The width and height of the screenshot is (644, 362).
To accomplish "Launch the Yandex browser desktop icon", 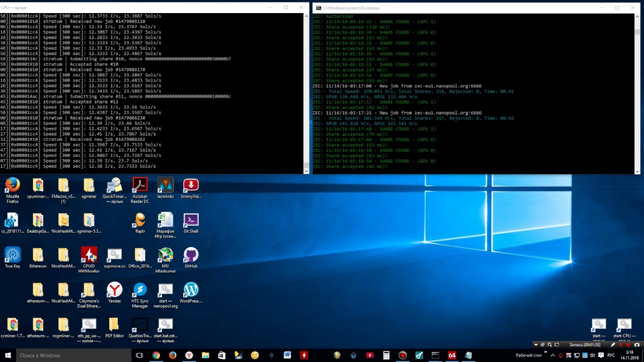I will point(114,290).
